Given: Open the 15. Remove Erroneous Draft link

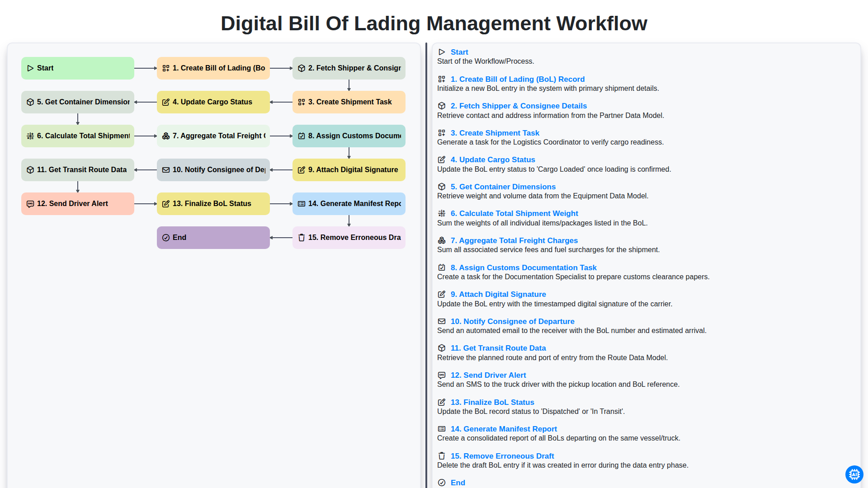Looking at the screenshot, I should 502,456.
